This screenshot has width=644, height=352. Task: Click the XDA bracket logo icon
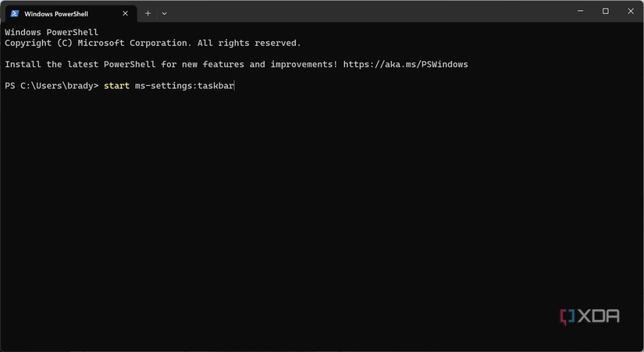567,316
